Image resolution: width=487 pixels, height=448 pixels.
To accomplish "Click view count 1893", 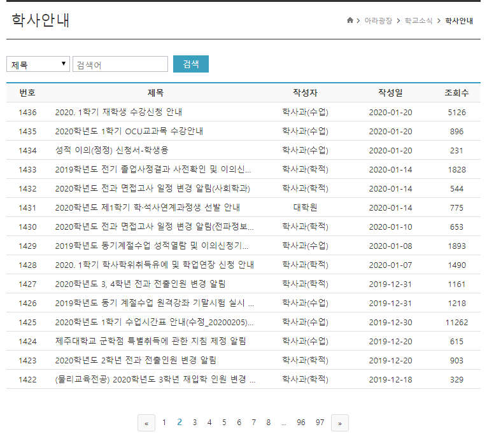I will point(456,246).
